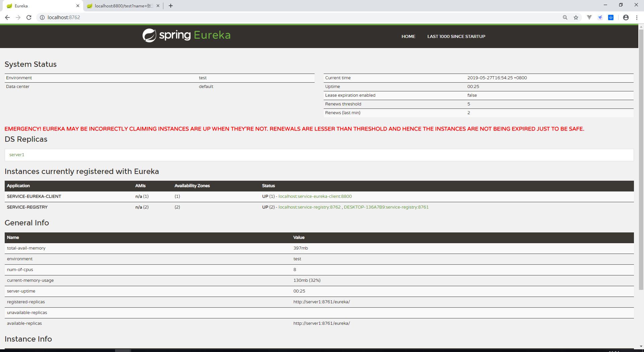Open LAST 1000 SINCE STARTUP page
The width and height of the screenshot is (644, 352).
click(x=456, y=36)
